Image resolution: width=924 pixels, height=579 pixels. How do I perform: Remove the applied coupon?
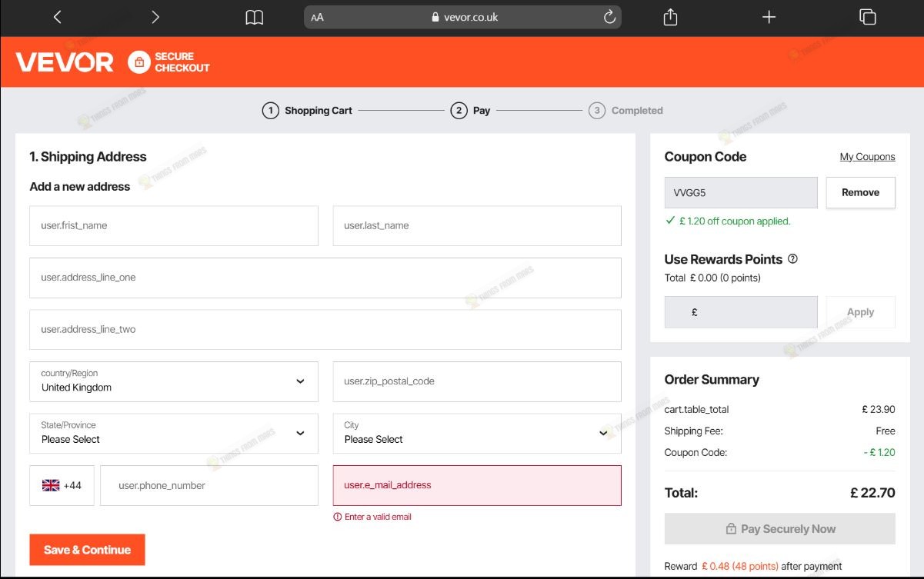[x=860, y=193]
